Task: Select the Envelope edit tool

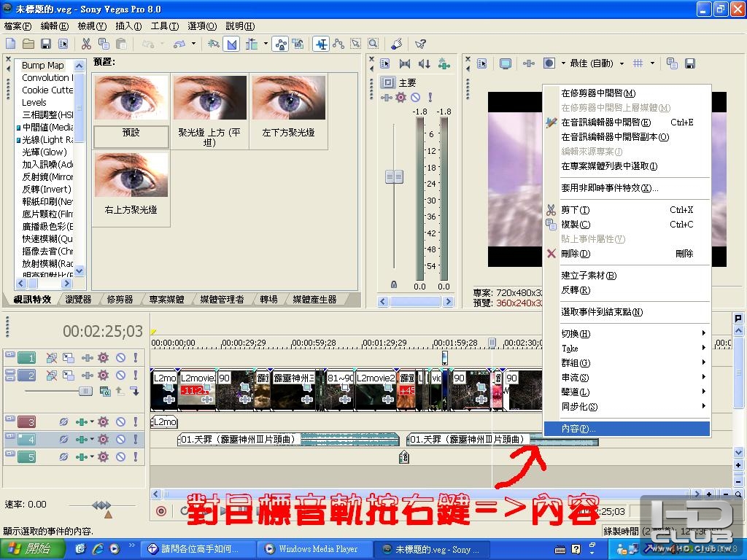Action: [x=338, y=44]
